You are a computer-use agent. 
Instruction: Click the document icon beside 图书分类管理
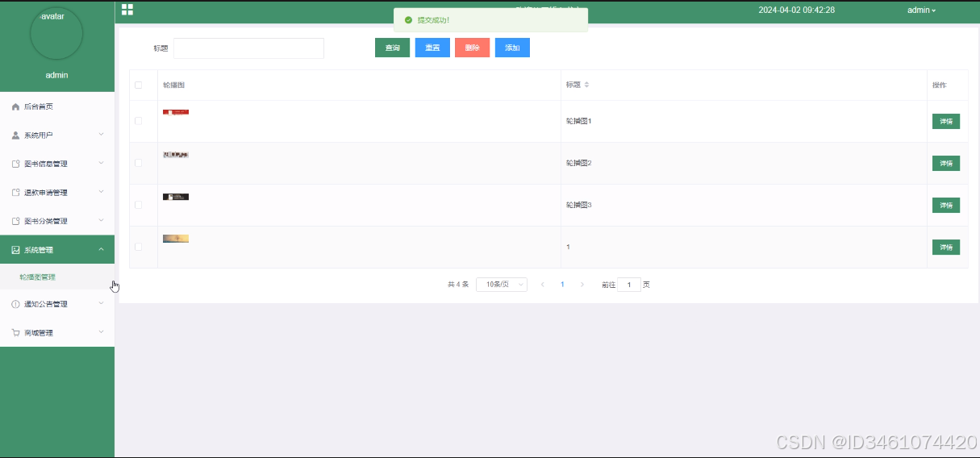tap(15, 221)
